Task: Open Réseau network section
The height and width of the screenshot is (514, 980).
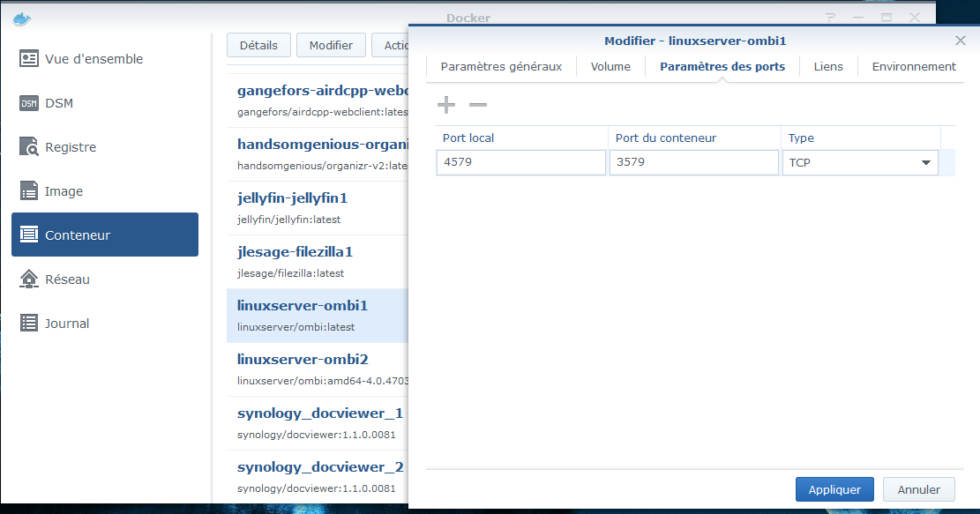Action: coord(105,279)
